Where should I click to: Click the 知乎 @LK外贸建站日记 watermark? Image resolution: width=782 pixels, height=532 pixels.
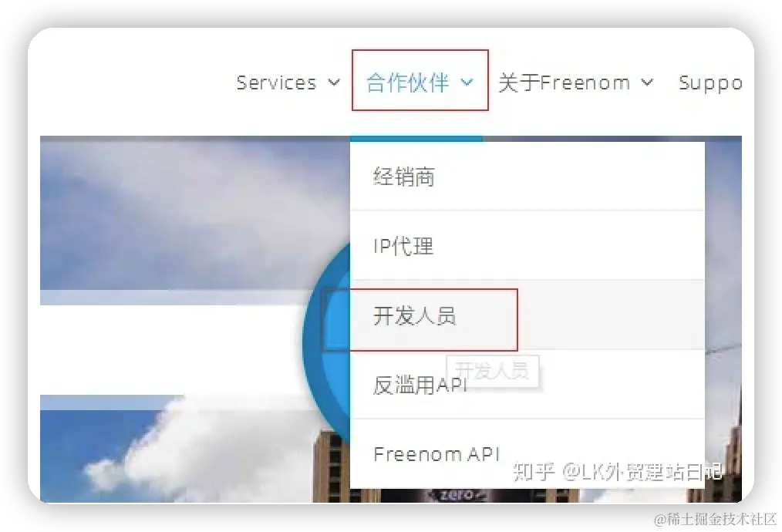tap(618, 471)
